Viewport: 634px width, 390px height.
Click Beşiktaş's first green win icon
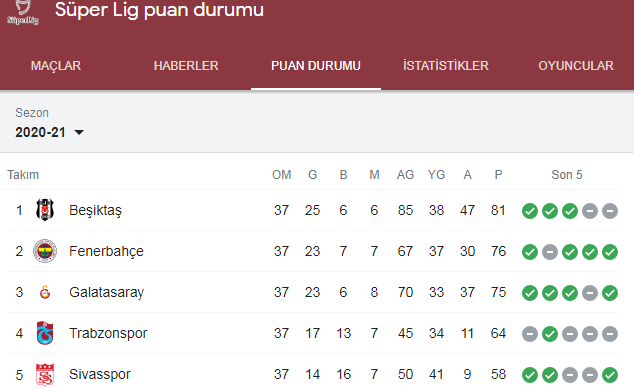tap(530, 211)
